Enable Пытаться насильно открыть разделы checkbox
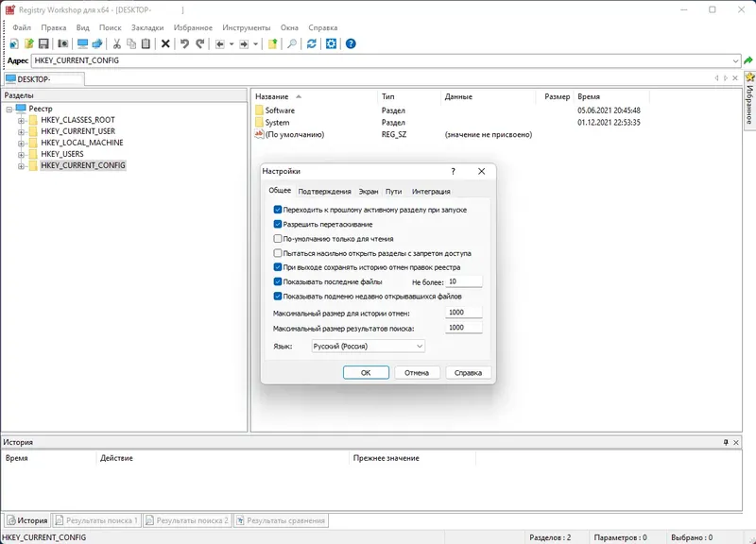The width and height of the screenshot is (756, 544). pos(278,253)
